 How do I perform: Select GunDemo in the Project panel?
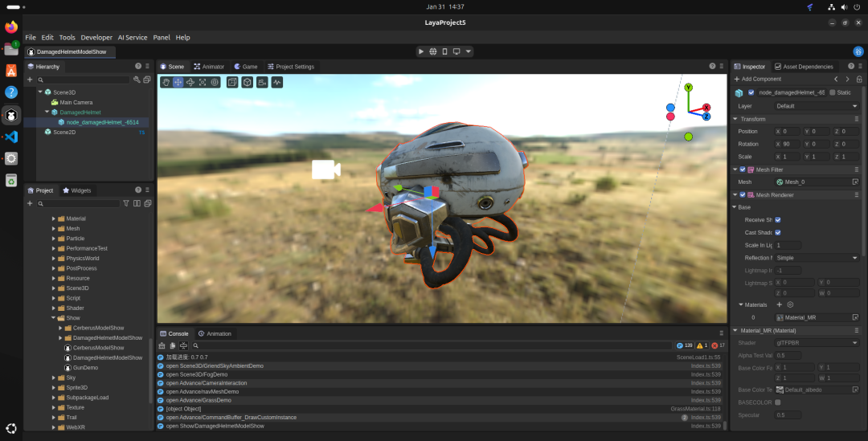pyautogui.click(x=85, y=367)
